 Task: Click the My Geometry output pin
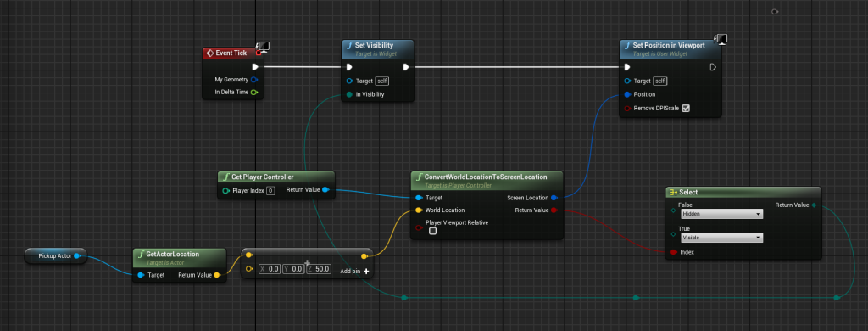(254, 79)
